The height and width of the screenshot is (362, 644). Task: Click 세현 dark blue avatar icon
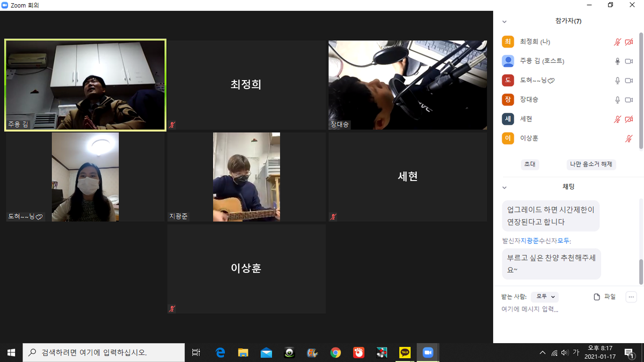[x=508, y=119]
